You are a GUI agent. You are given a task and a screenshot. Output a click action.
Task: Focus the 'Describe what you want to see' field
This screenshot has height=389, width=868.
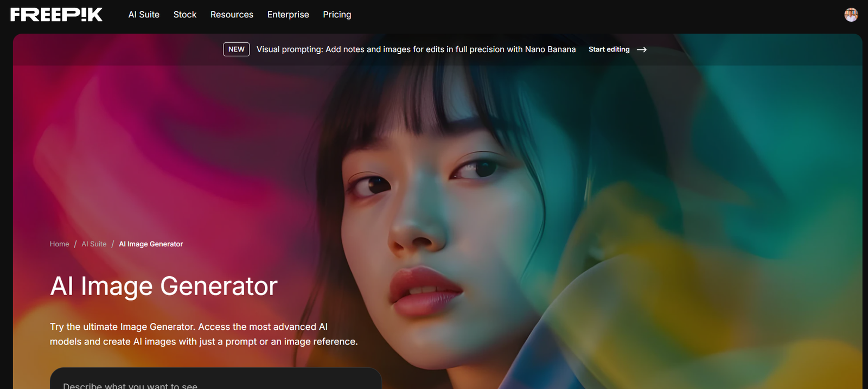215,383
